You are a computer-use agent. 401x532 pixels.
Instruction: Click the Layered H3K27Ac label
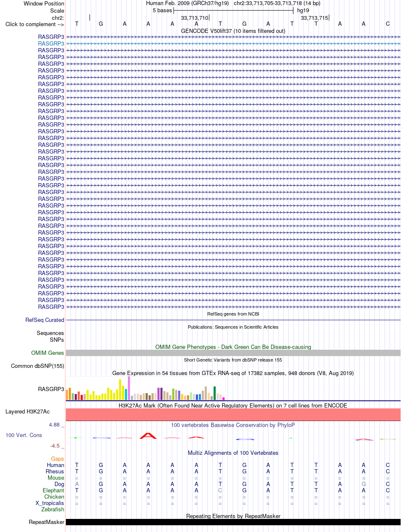(27, 411)
